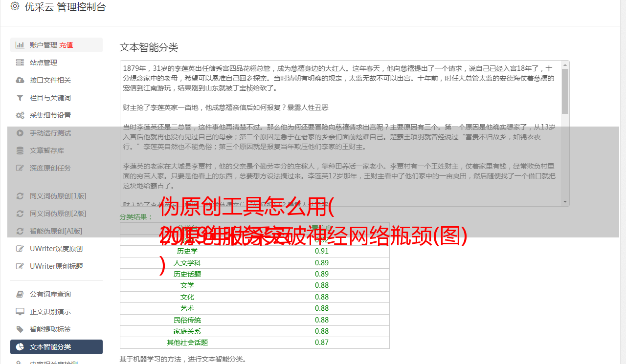Click the up arrow of the text area scrollbar

[565, 64]
